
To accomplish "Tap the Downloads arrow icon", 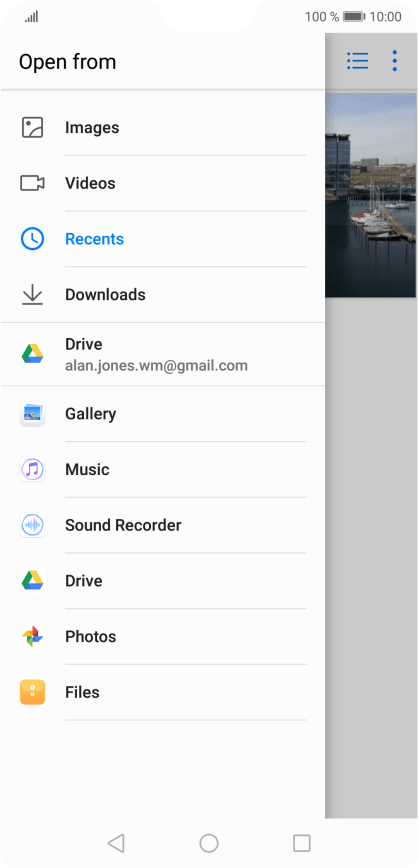I will click(x=32, y=294).
